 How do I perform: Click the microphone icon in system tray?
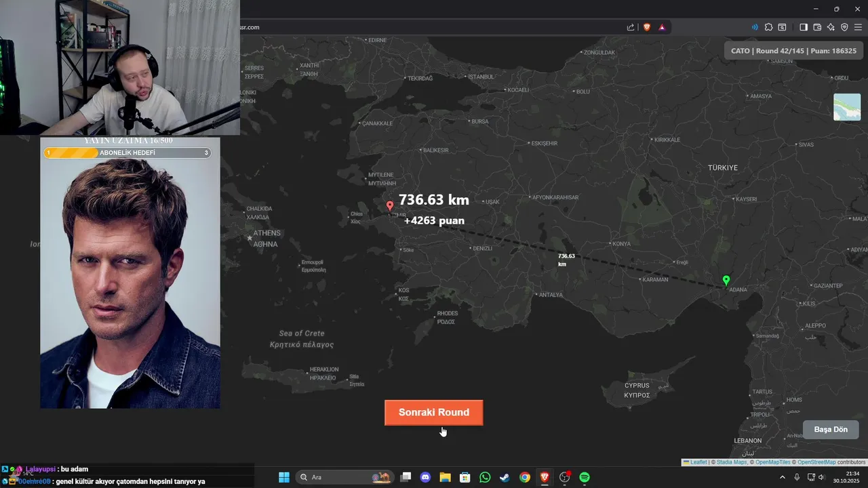[x=797, y=477]
